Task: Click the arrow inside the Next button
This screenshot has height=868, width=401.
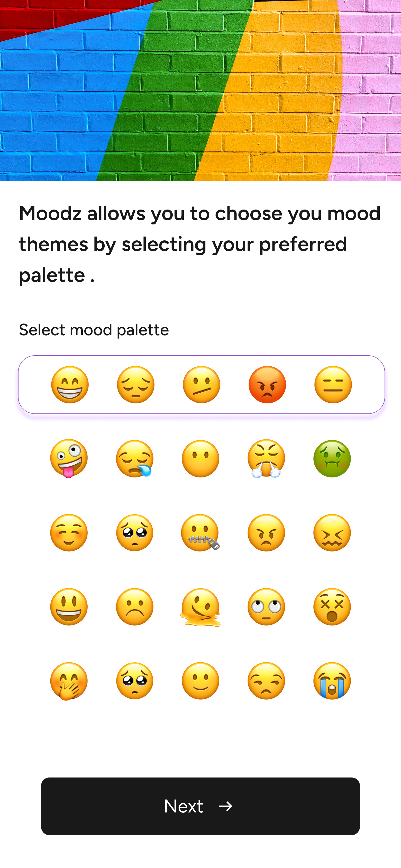Action: (x=225, y=806)
